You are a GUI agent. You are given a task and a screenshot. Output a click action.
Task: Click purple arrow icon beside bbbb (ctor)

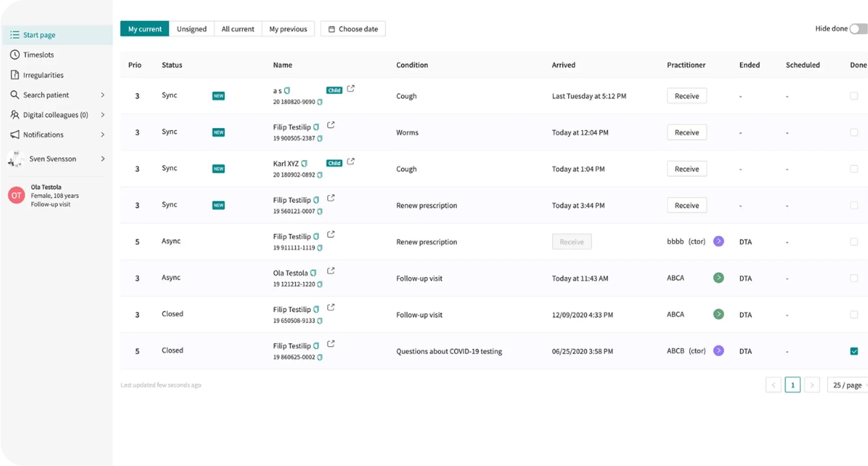pyautogui.click(x=718, y=241)
